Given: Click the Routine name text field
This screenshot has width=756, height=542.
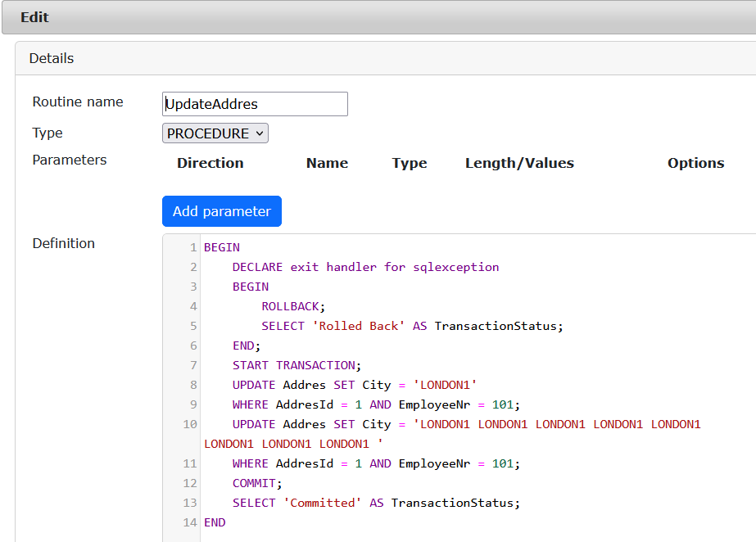Looking at the screenshot, I should tap(255, 104).
